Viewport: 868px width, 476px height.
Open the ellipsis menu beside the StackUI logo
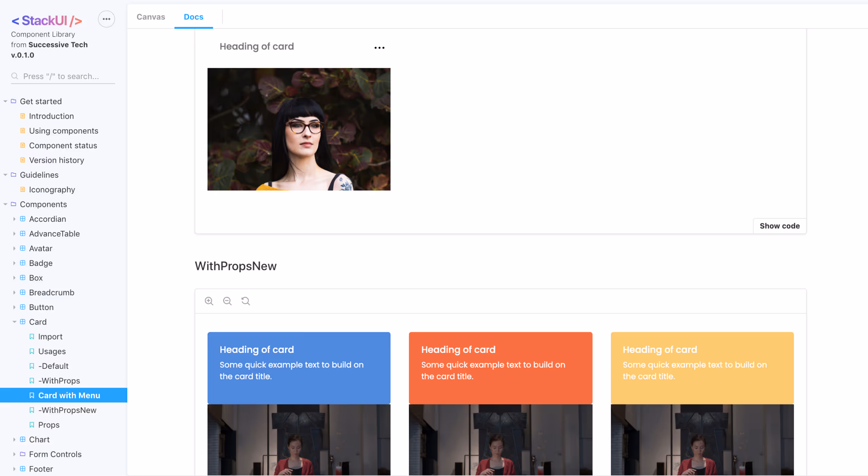click(x=106, y=19)
